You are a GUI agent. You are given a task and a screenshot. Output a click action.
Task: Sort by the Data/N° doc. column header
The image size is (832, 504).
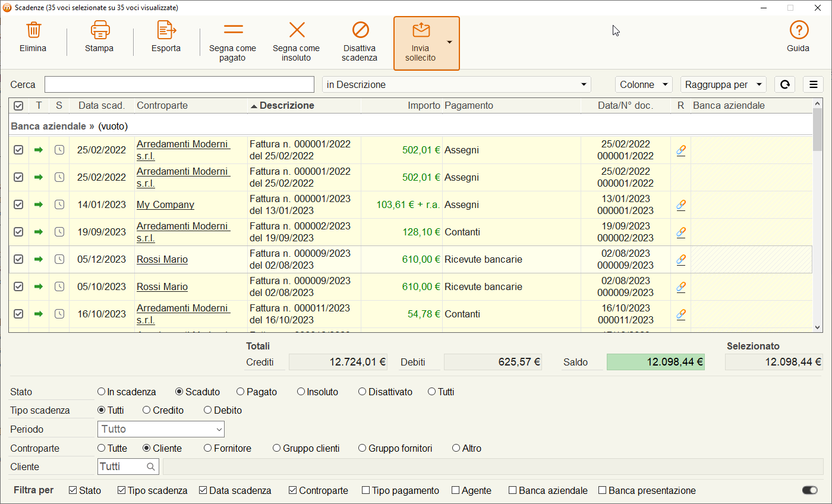point(626,105)
